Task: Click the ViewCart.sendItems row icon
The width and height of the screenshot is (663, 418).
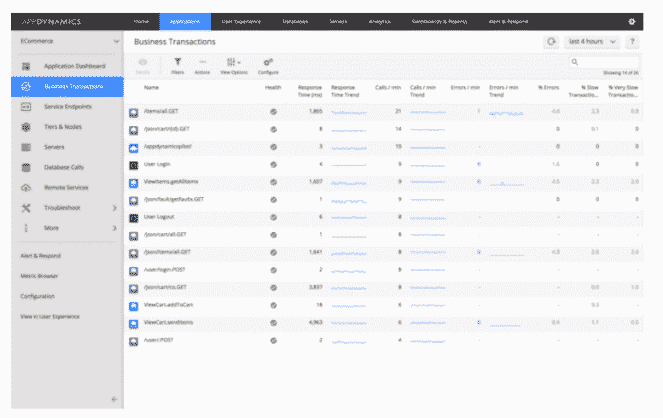Action: (134, 324)
